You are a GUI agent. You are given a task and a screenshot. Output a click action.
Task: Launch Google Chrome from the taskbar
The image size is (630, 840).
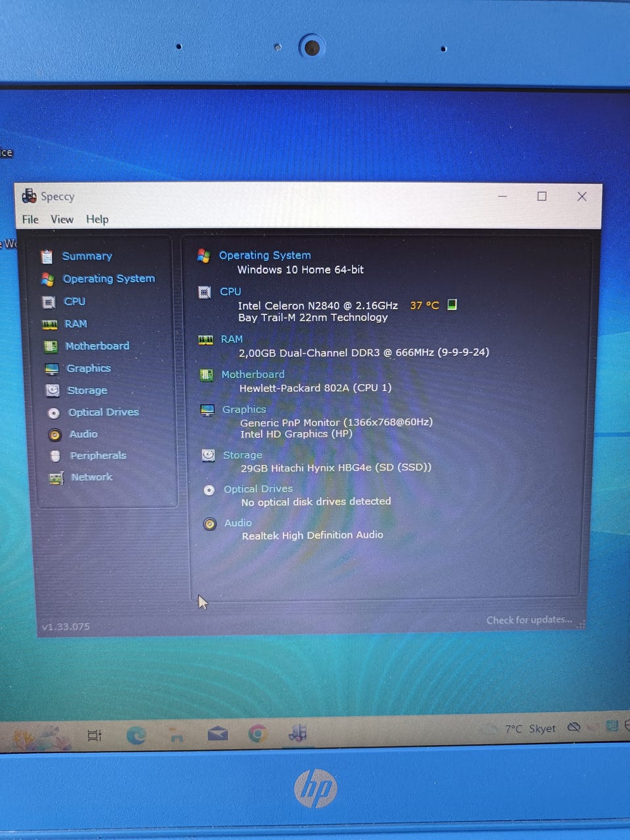point(258,734)
